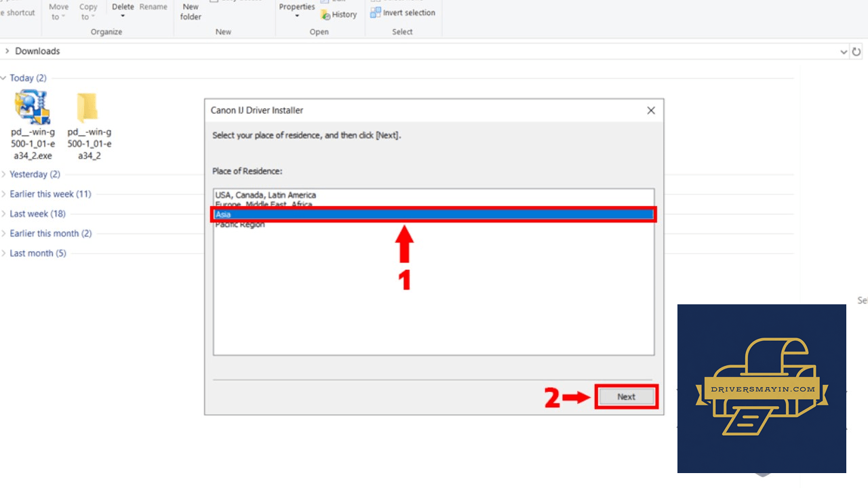The image size is (868, 488).
Task: Click the History icon in the Open group
Action: 325,14
